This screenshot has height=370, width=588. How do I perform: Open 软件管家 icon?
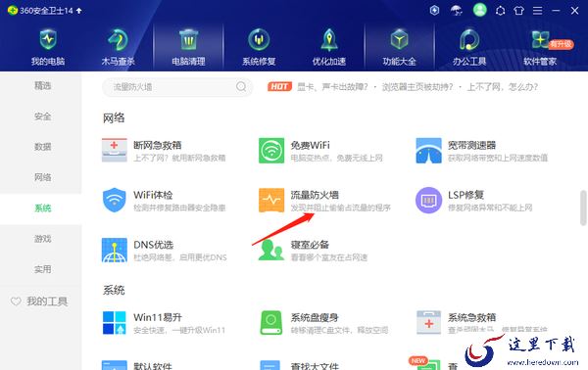540,40
